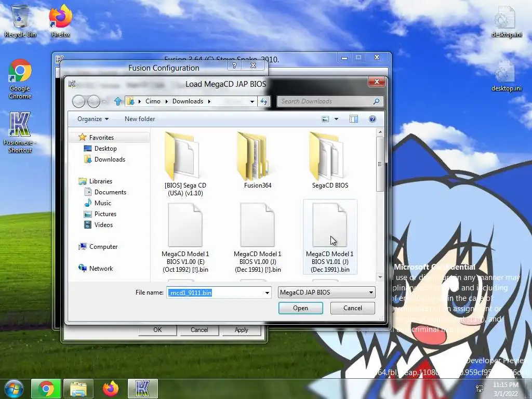Image resolution: width=532 pixels, height=399 pixels.
Task: Click the search magnifier icon
Action: coord(376,101)
